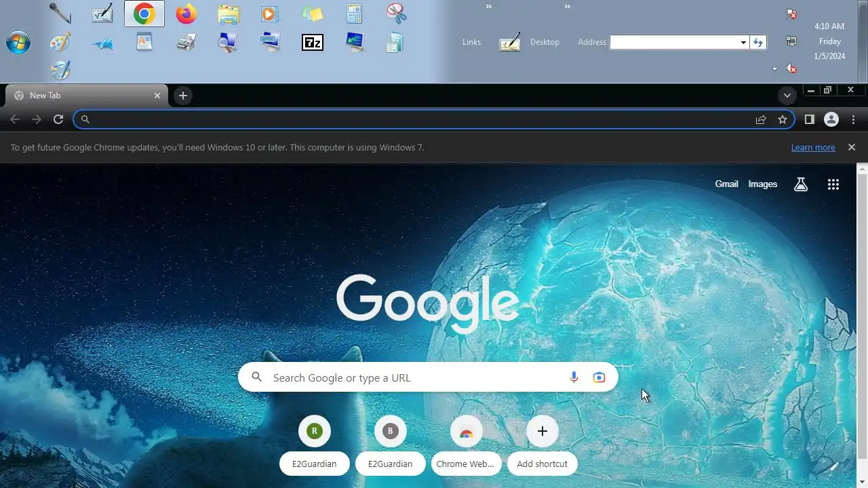Open Google Images link
Viewport: 868px width, 488px height.
pos(762,184)
